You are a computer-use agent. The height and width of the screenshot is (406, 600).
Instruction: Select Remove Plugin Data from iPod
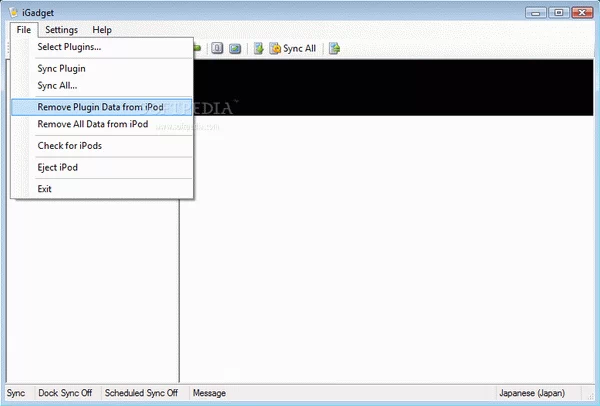click(102, 107)
